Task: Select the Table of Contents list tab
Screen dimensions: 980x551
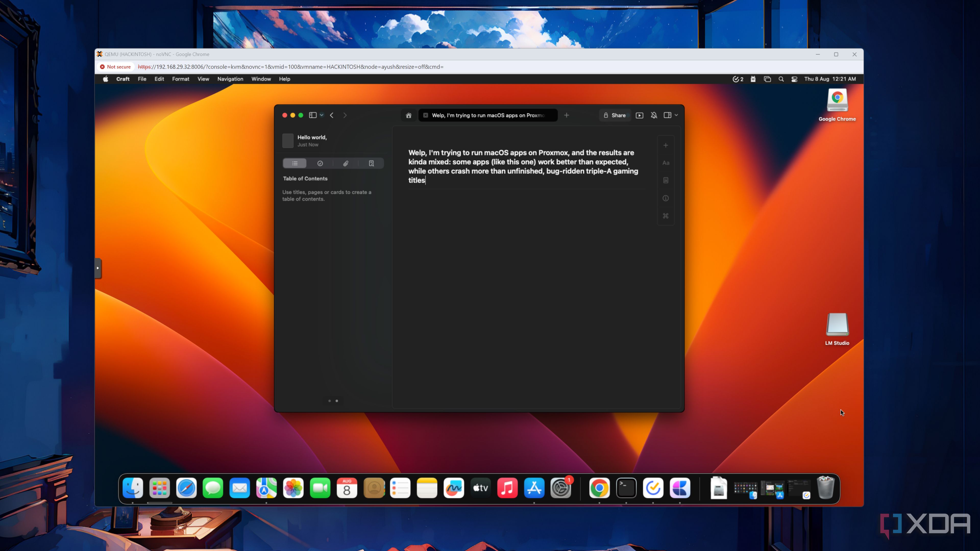Action: pyautogui.click(x=295, y=164)
